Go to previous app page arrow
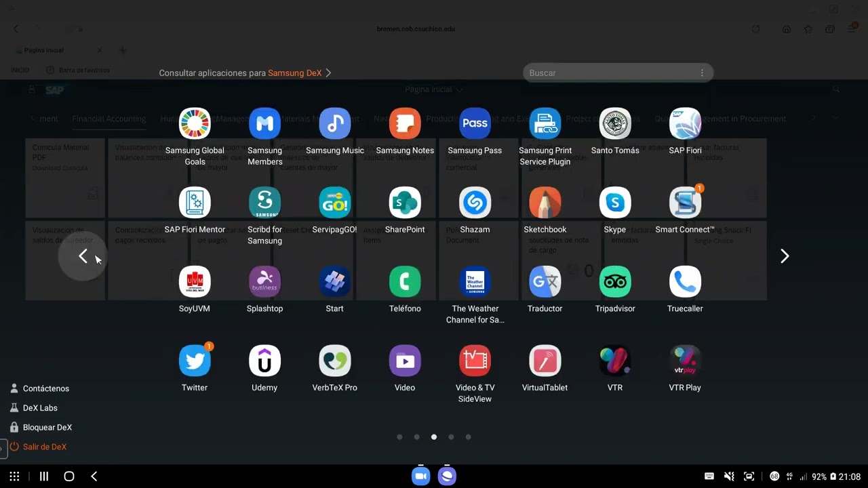This screenshot has height=488, width=868. 83,256
